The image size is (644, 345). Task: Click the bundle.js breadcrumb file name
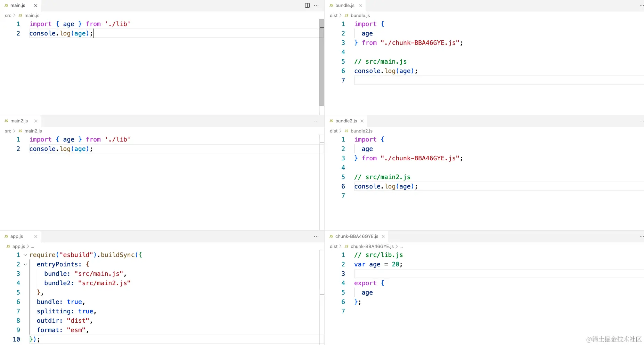point(360,16)
